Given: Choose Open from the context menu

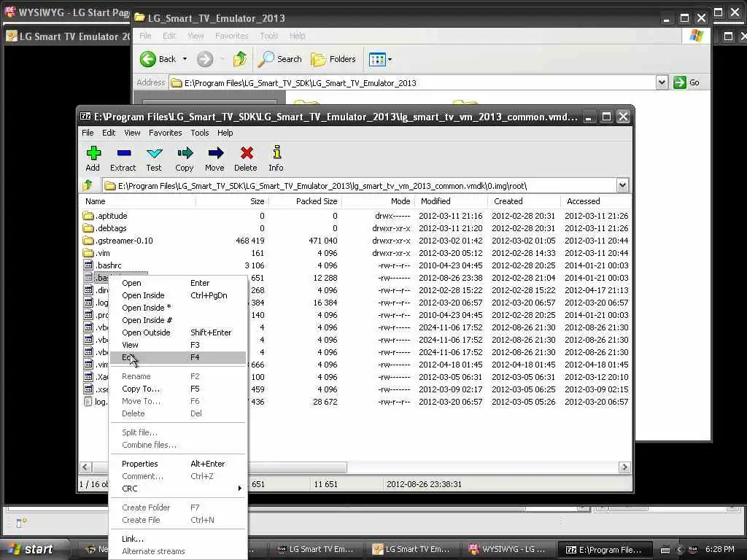Looking at the screenshot, I should click(178, 283).
